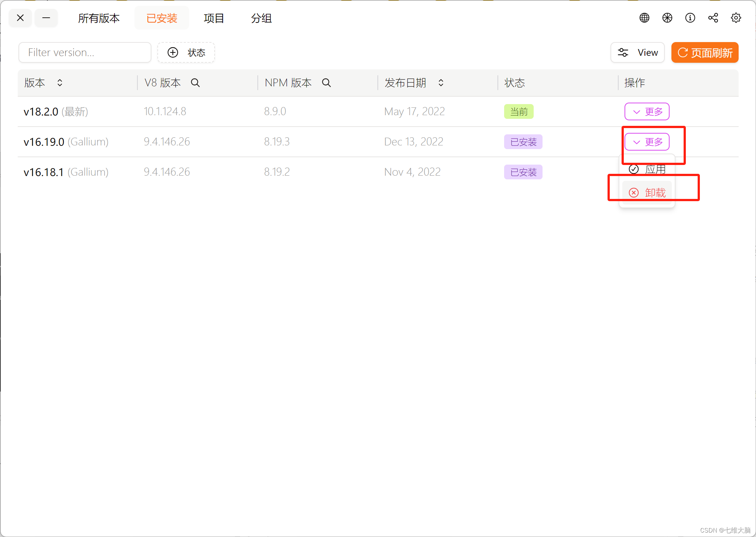Open the info circle icon

point(690,18)
